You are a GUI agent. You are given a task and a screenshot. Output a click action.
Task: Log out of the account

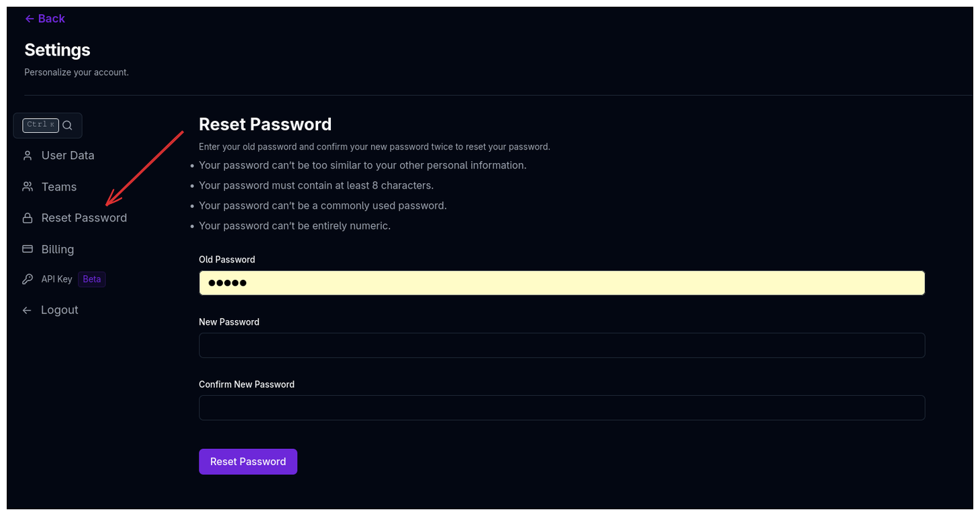tap(60, 309)
